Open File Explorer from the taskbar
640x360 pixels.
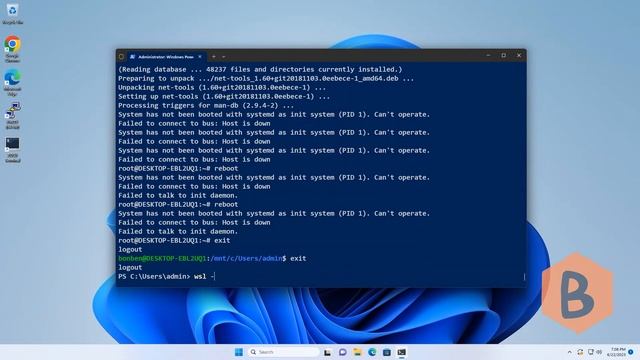click(x=357, y=352)
